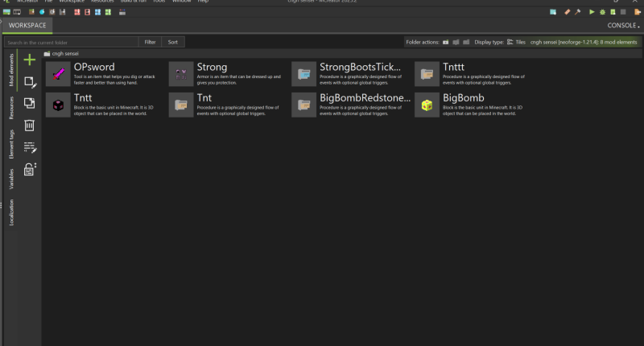
Task: Click the edit selected mod element icon
Action: click(x=30, y=82)
